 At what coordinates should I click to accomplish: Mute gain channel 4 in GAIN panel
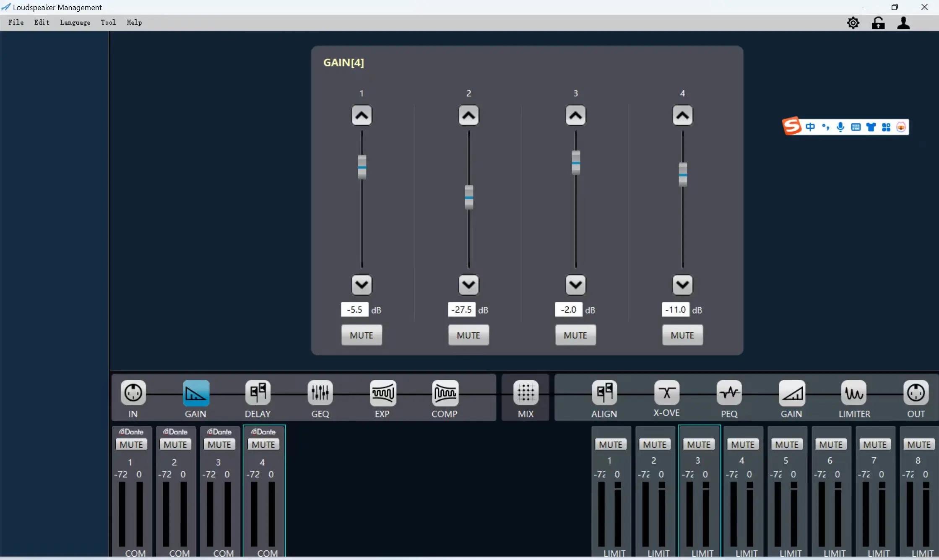click(x=682, y=335)
